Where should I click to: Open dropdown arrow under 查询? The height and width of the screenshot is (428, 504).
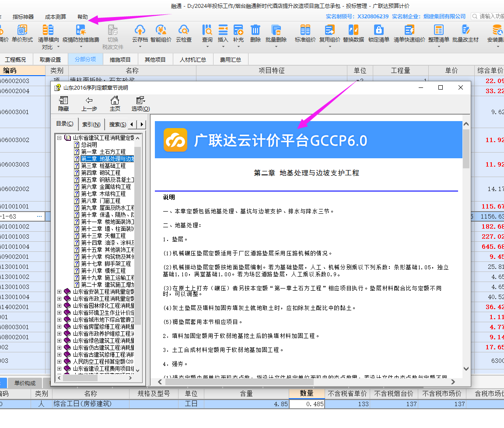coord(207,47)
